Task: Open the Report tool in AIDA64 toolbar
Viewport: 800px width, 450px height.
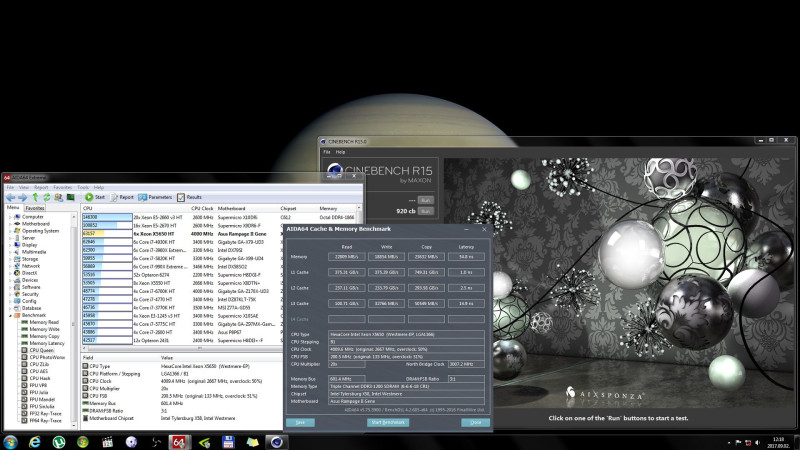Action: click(118, 197)
